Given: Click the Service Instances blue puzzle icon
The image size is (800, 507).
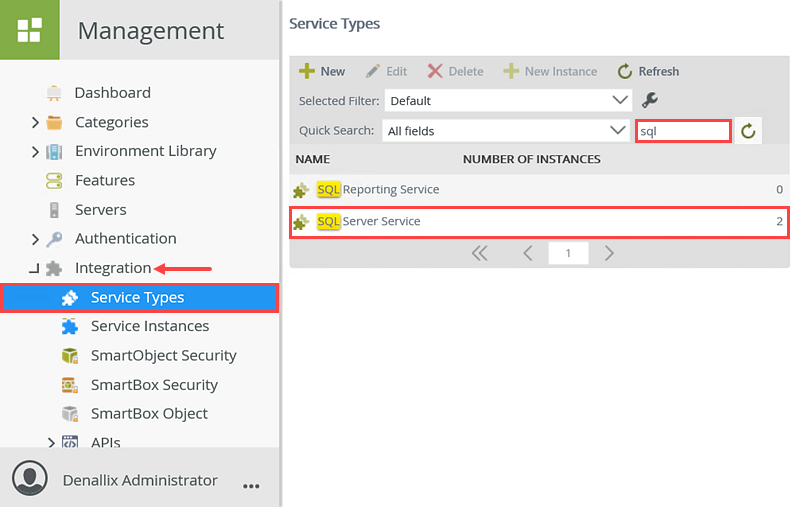Looking at the screenshot, I should coord(70,326).
